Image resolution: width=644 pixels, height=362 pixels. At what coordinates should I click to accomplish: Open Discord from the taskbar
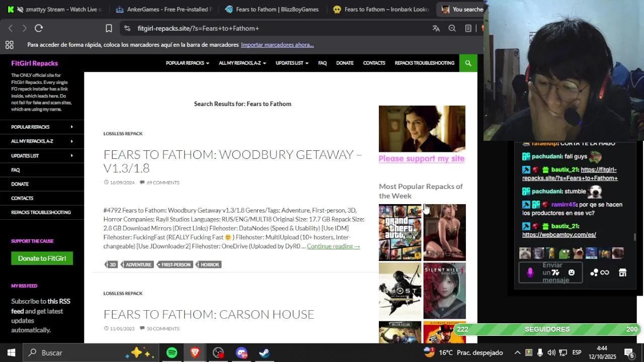(x=242, y=353)
